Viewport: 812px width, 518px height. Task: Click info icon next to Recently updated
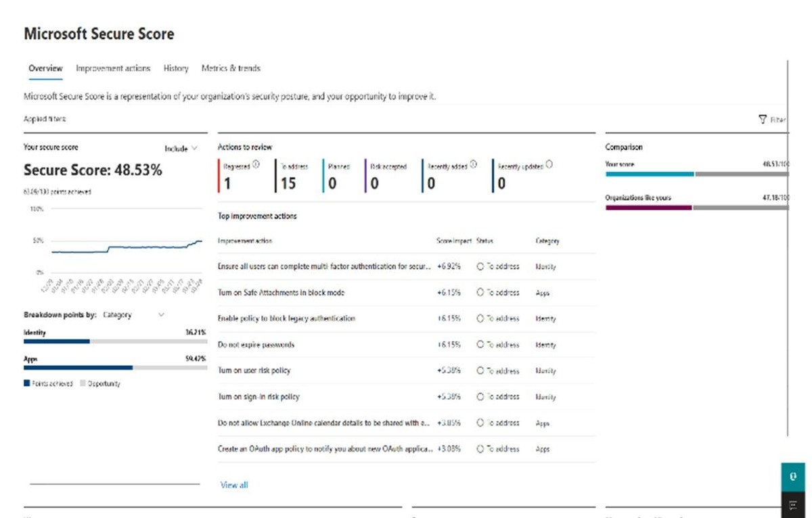pyautogui.click(x=548, y=164)
